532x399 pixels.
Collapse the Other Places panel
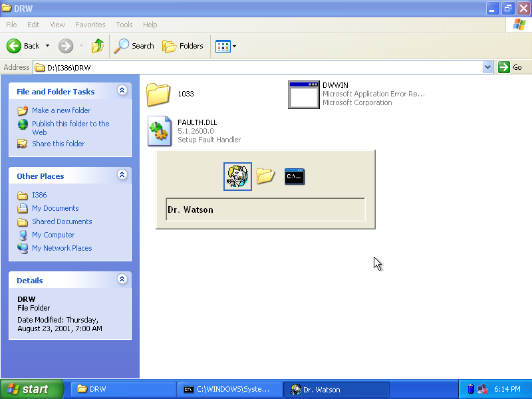(122, 176)
